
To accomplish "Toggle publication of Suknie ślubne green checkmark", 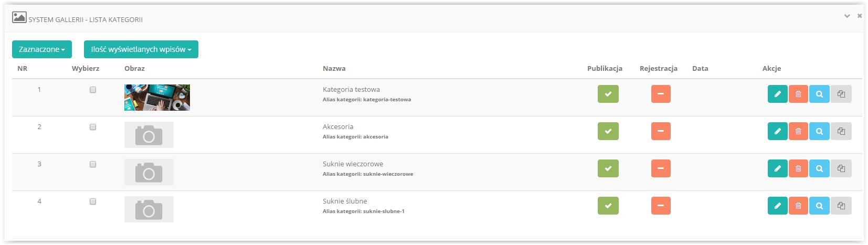I will 608,206.
